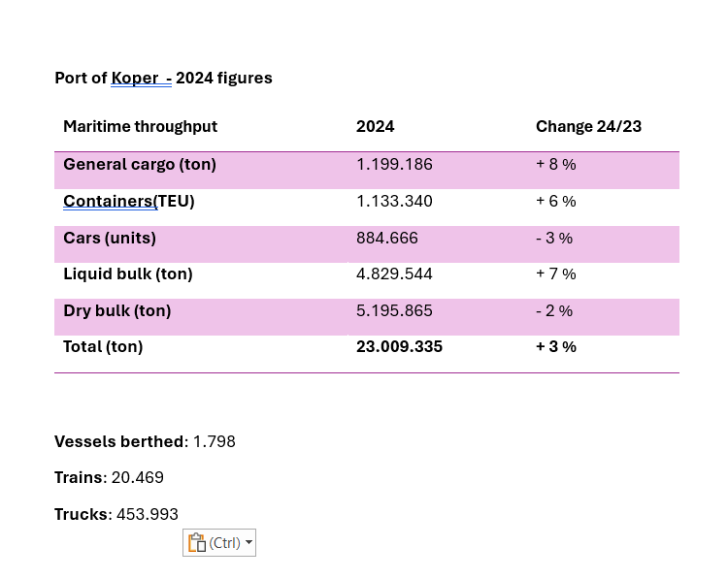Click the 'Liquid bulk (ton)' row label
The image size is (728, 579).
point(128,273)
